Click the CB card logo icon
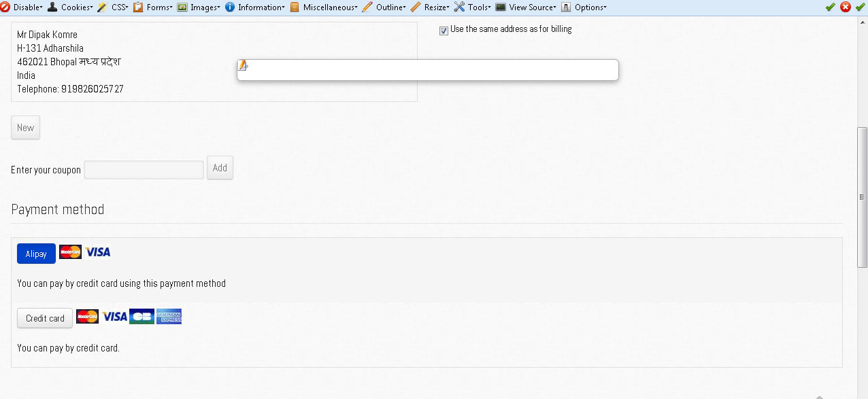Viewport: 868px width, 399px height. 141,317
